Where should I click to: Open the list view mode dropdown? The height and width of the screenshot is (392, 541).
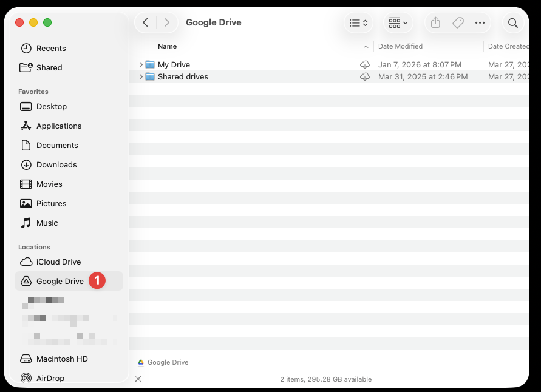click(359, 23)
